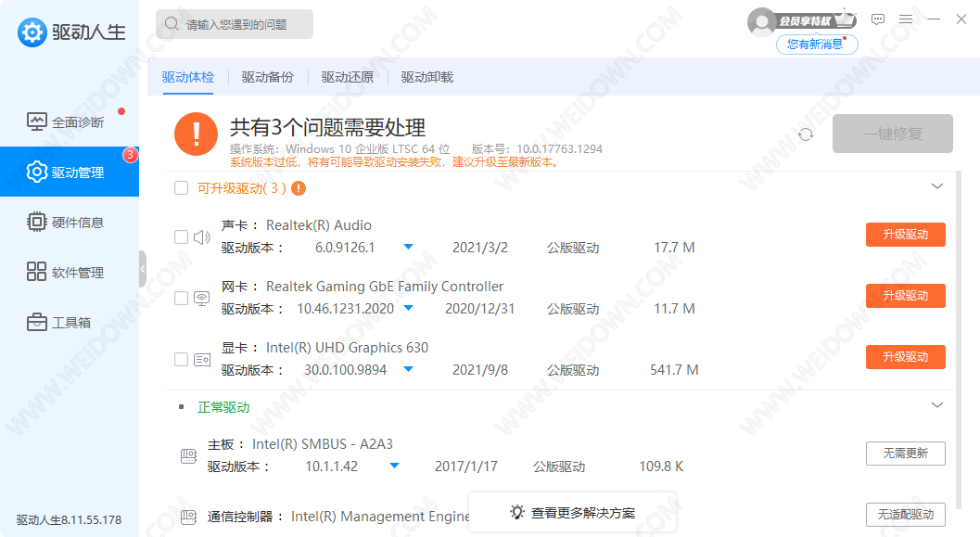Click the date 2017/1/17

(466, 467)
